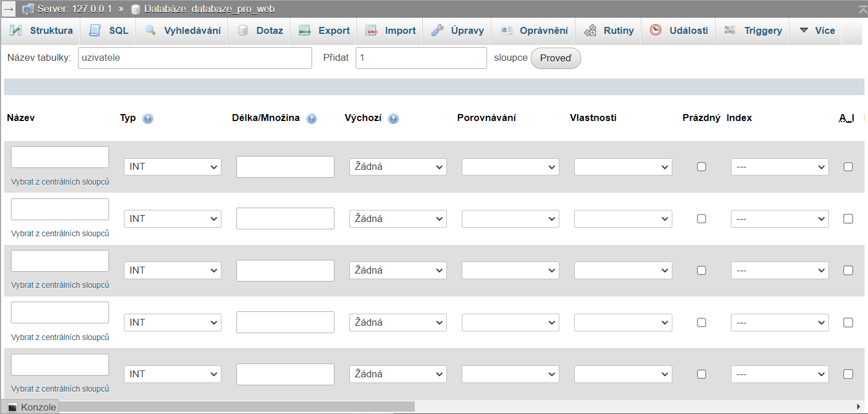The width and height of the screenshot is (868, 414).
Task: Open Index dropdown in fourth row
Action: 780,322
